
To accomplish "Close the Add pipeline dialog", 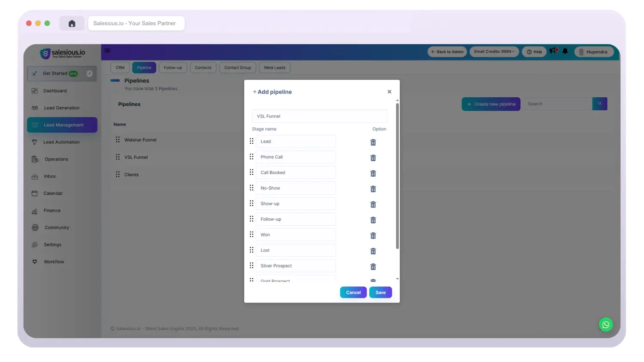I will coord(389,92).
